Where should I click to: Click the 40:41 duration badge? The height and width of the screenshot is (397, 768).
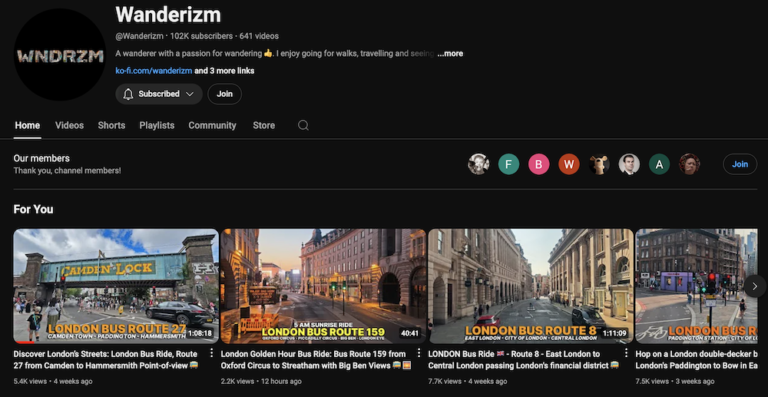click(x=410, y=333)
